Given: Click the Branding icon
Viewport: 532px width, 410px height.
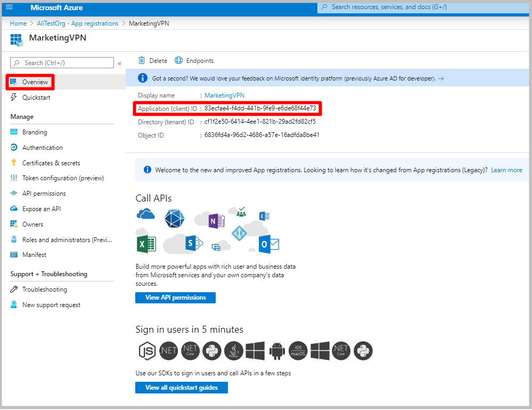Looking at the screenshot, I should pyautogui.click(x=13, y=132).
